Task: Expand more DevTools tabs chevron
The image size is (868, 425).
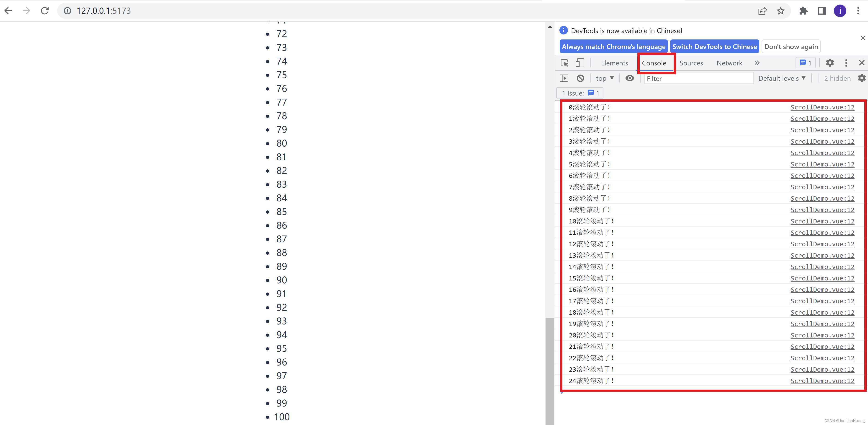Action: tap(757, 63)
